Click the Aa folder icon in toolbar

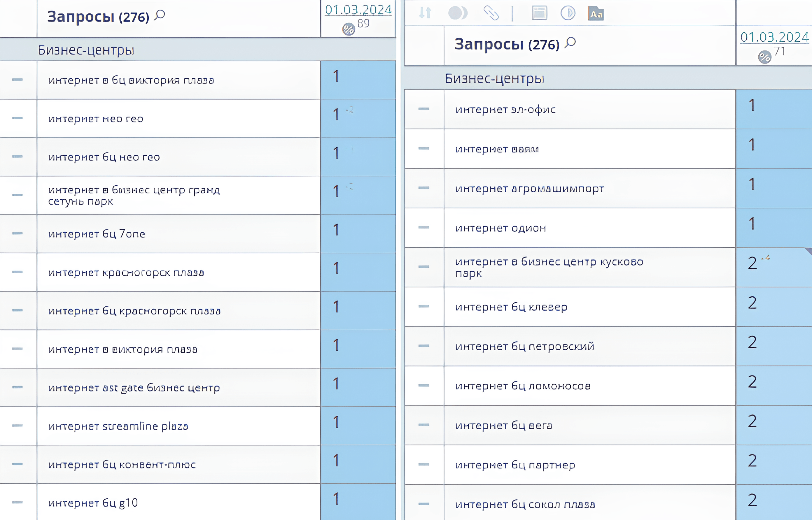click(596, 13)
